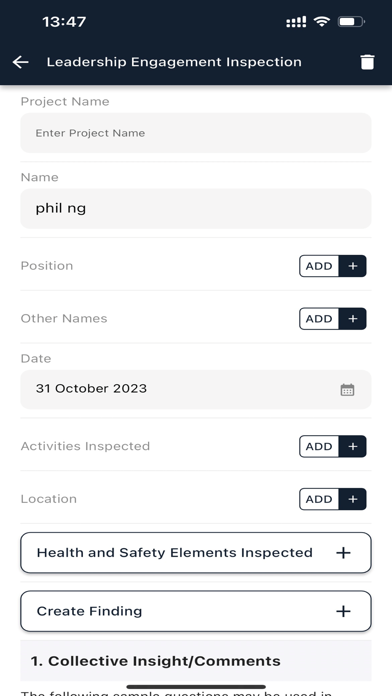Edit the Name field containing phil ng
Viewport: 392px width, 696px height.
click(196, 209)
